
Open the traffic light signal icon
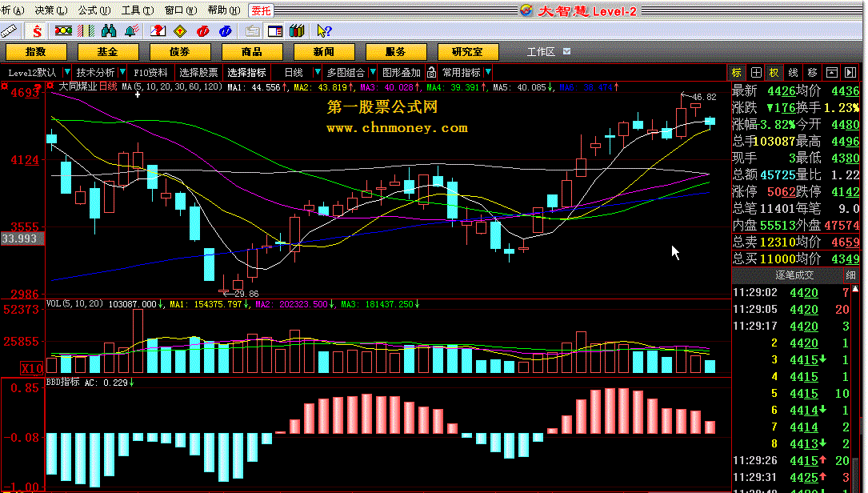[x=63, y=31]
